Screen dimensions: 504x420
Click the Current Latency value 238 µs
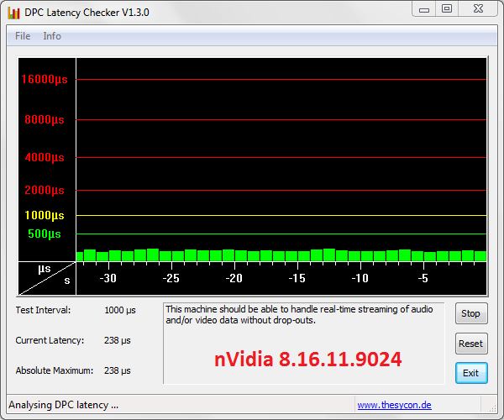click(x=118, y=340)
